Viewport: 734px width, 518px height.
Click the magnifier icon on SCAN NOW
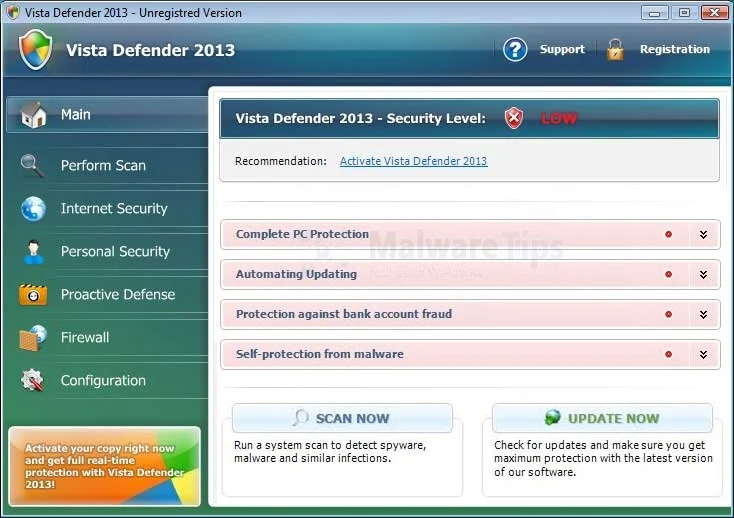click(x=301, y=417)
